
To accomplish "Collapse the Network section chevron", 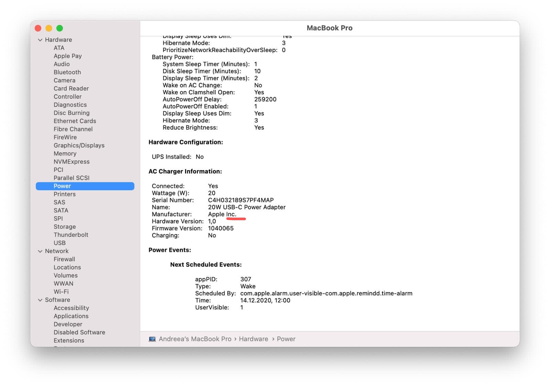I will coord(40,251).
